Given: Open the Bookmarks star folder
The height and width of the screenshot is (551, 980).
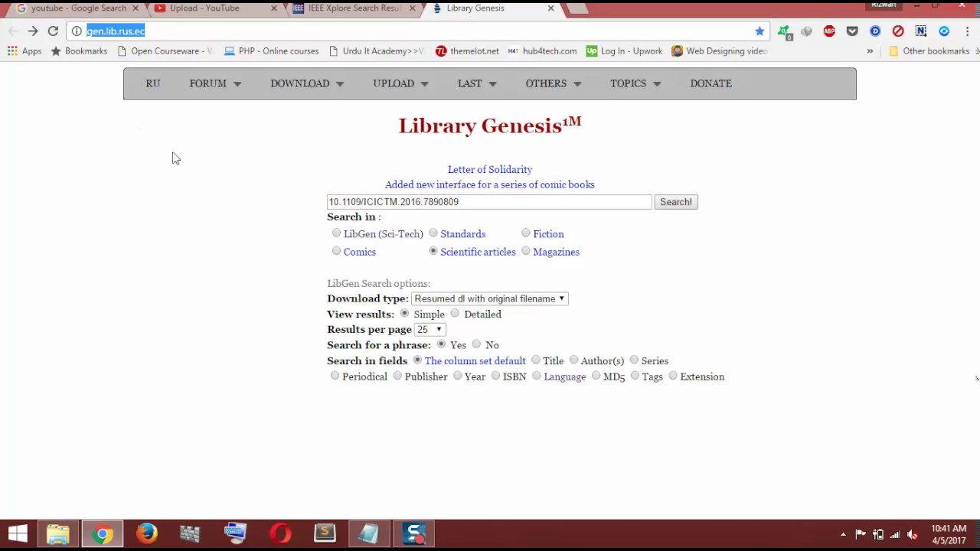Looking at the screenshot, I should [79, 51].
